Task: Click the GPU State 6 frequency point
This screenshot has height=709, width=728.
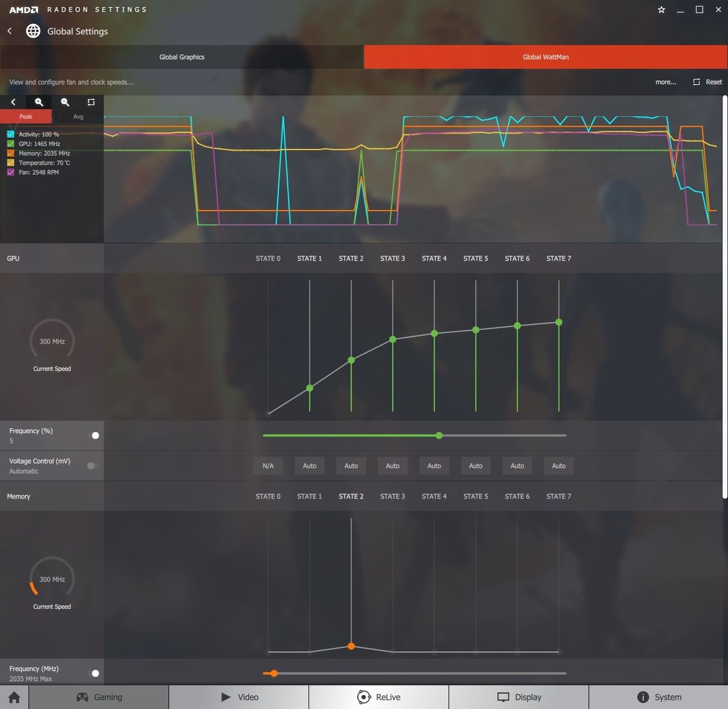Action: tap(517, 326)
